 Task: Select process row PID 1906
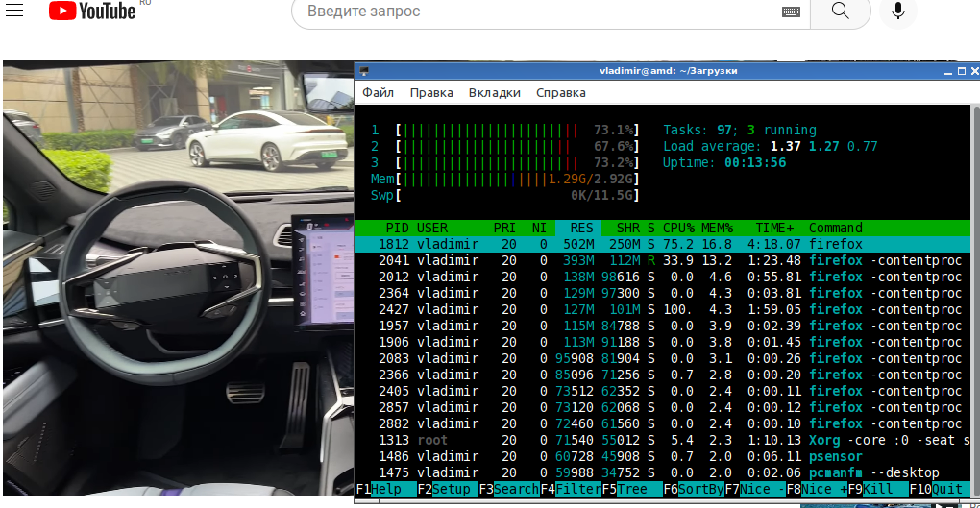point(663,342)
